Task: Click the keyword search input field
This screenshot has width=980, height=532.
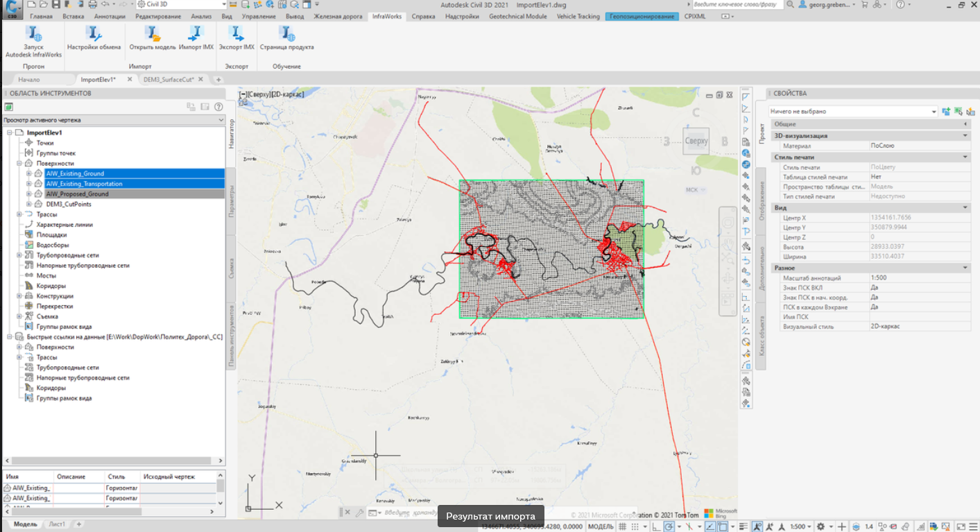Action: point(737,4)
